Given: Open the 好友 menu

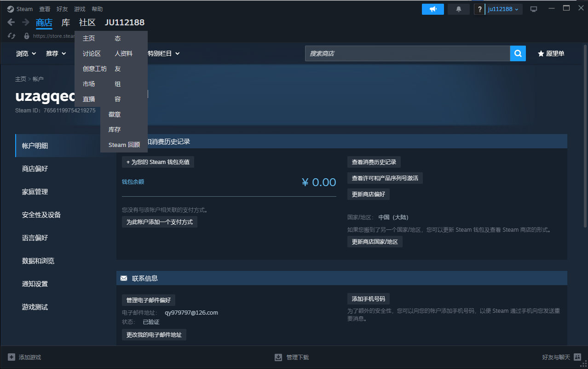Looking at the screenshot, I should pos(62,9).
